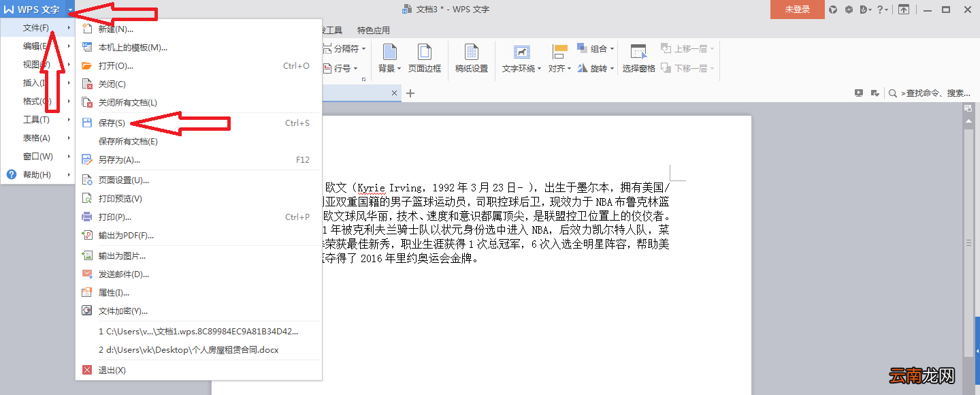The image size is (980, 395).
Task: Select 打开(O) in the file menu
Action: 197,66
